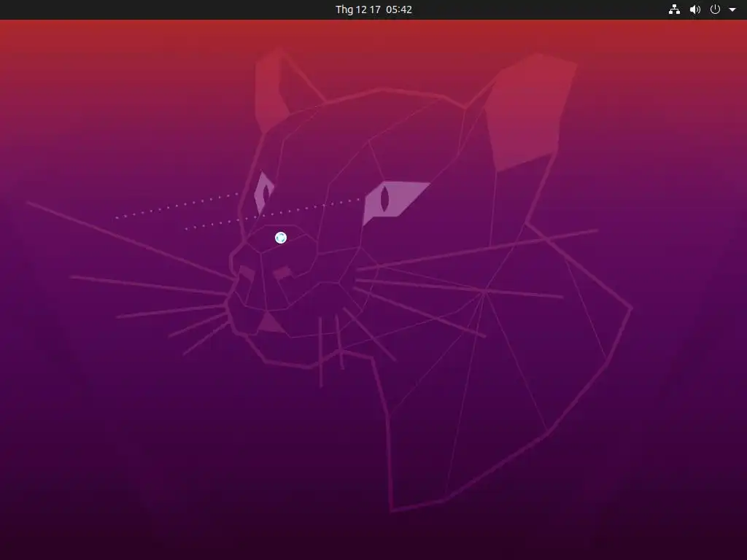Click the wired network status icon
Viewport: 747px width, 560px height.
click(674, 9)
